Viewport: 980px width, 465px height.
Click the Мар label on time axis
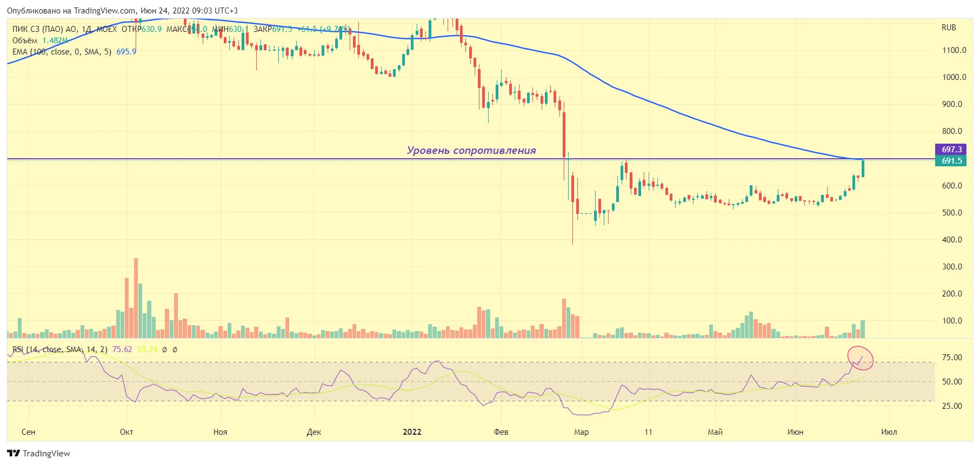point(581,432)
